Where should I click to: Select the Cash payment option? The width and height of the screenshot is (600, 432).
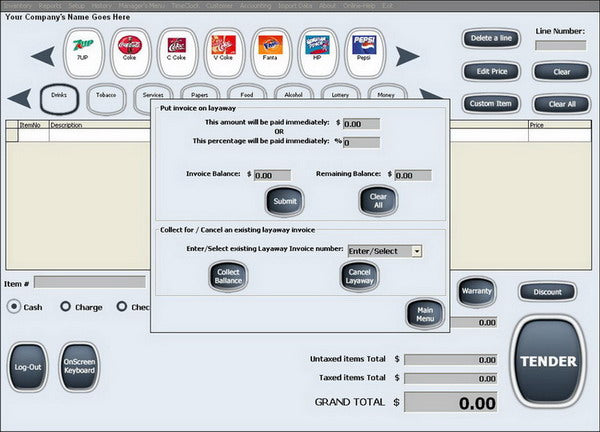tap(14, 306)
